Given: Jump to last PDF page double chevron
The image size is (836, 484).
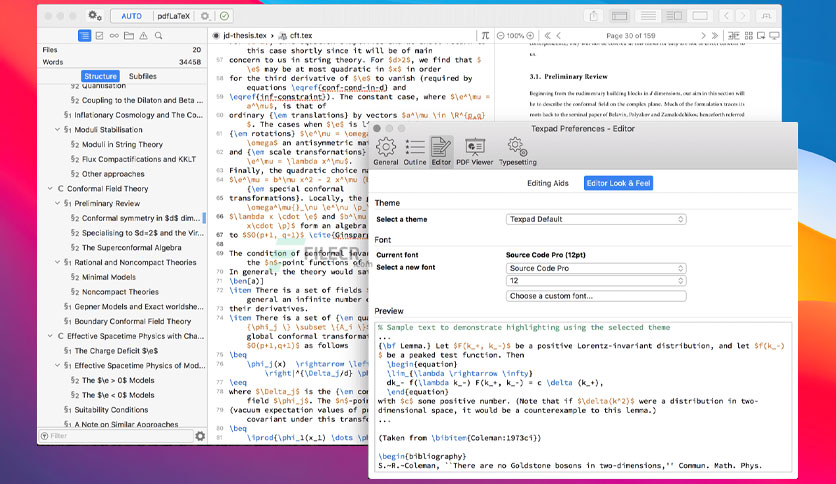Looking at the screenshot, I should coord(715,36).
